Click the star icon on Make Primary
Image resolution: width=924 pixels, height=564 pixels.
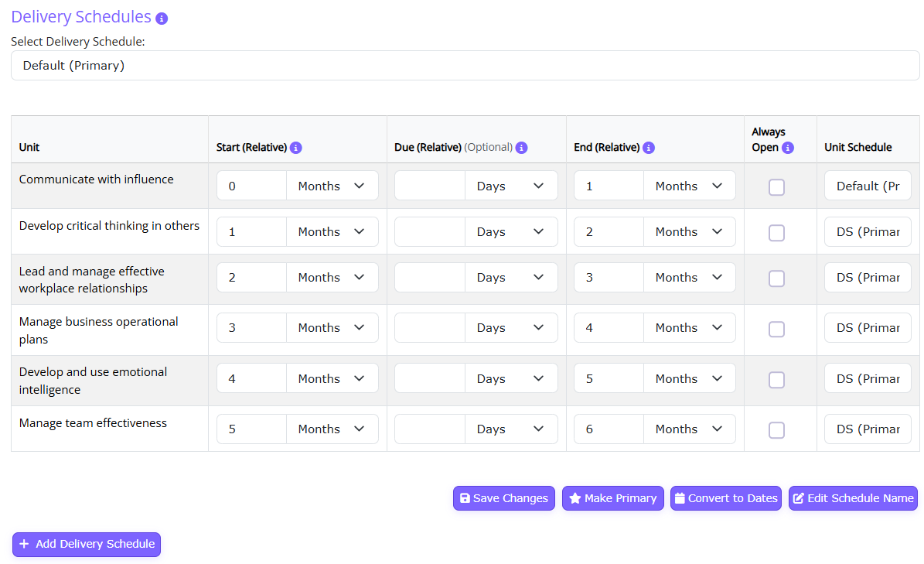coord(575,498)
